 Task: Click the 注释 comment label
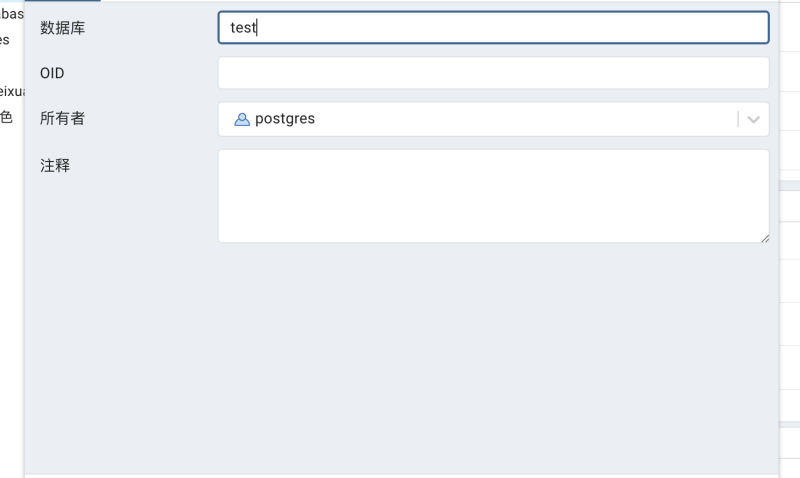(x=55, y=165)
